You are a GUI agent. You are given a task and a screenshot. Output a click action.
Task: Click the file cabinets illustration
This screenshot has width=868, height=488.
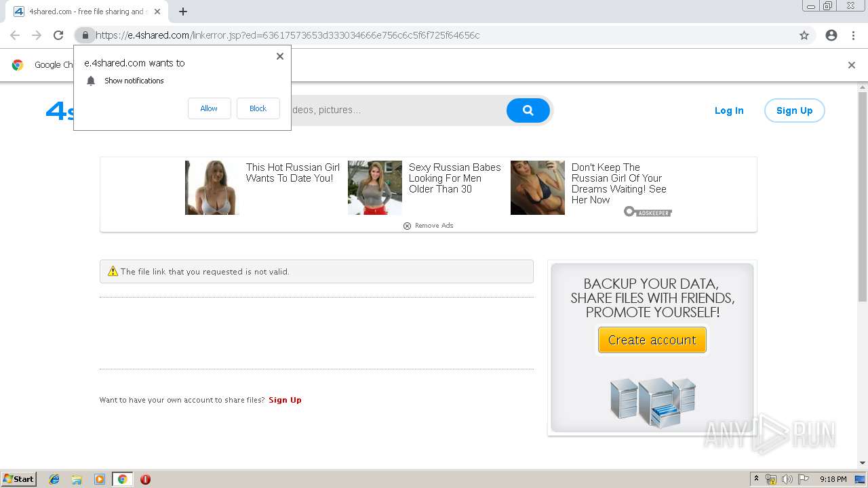[x=652, y=402]
